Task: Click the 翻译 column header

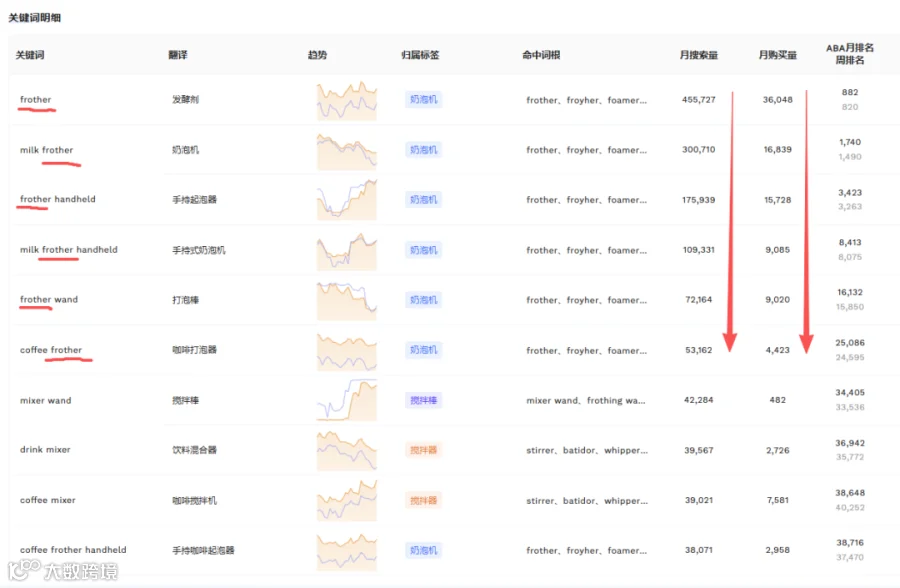Action: (x=178, y=55)
